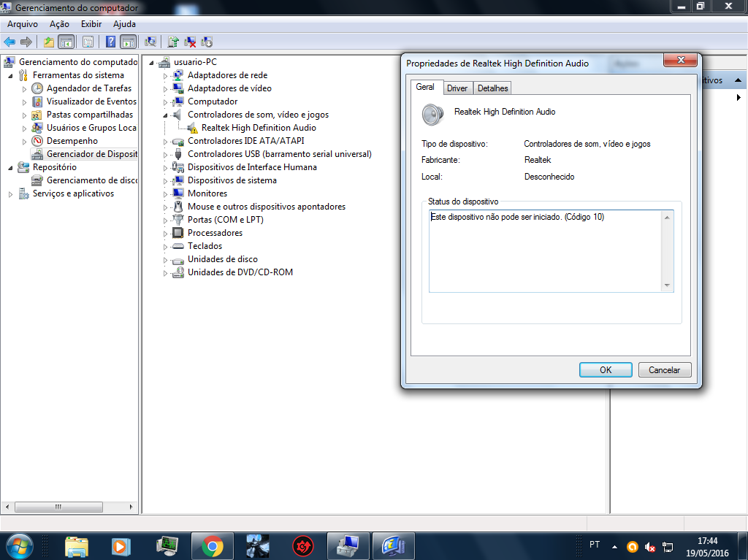Select Dispositivos de sistema category
This screenshot has height=560, width=748.
(x=232, y=180)
